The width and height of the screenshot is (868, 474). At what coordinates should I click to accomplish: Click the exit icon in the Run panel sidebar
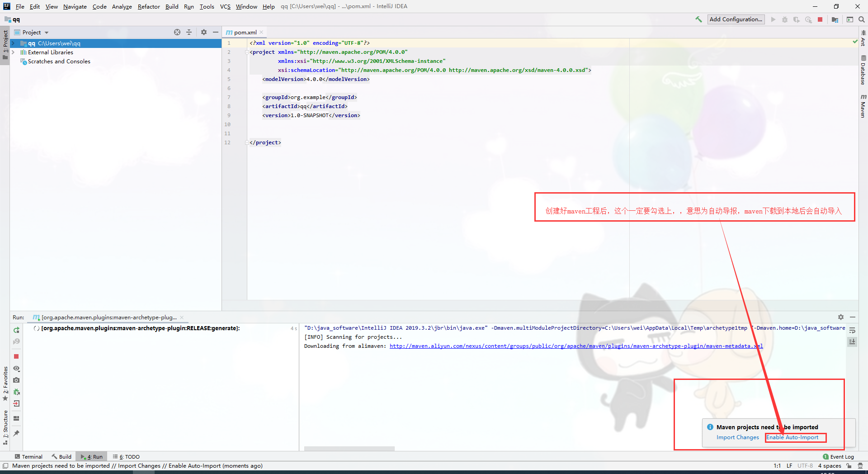pos(16,403)
